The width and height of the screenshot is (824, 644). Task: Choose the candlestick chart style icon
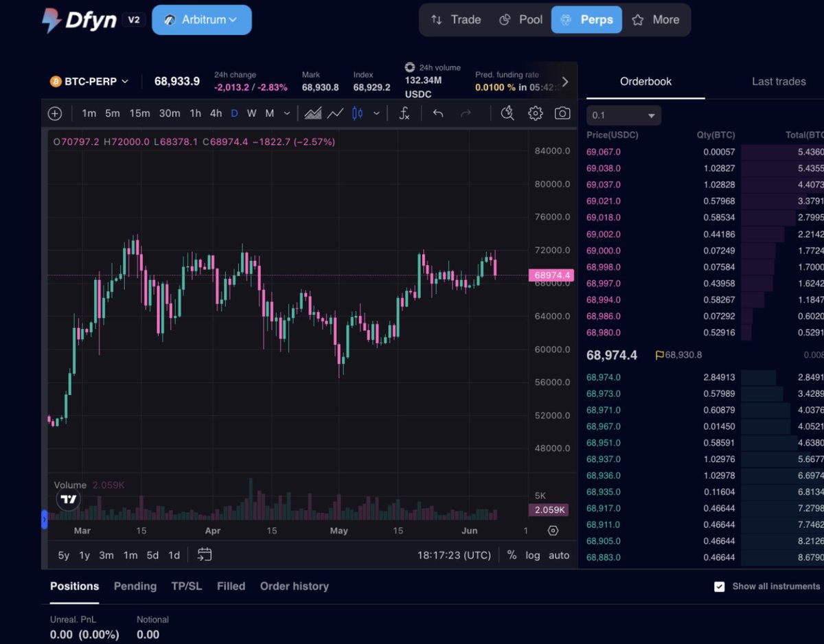pos(357,114)
